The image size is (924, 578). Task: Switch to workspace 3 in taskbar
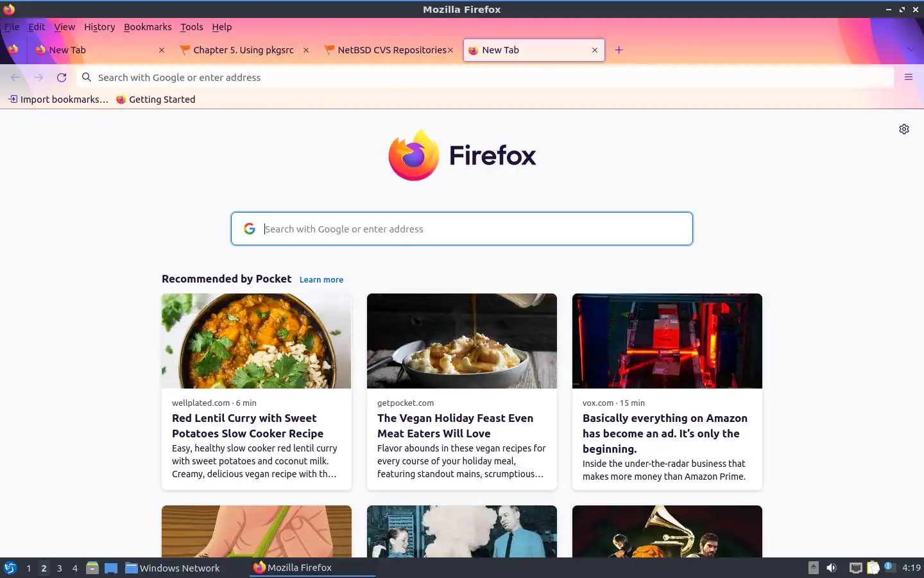tap(59, 568)
